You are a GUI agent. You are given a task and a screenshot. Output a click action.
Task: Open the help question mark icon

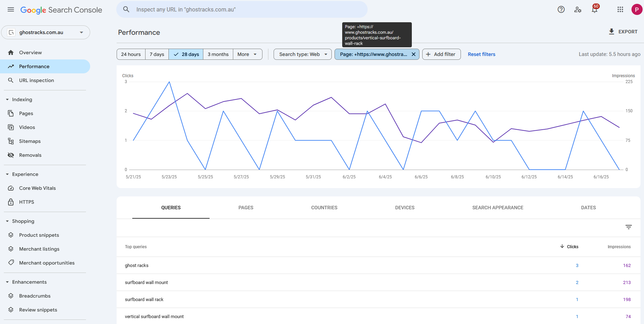561,9
